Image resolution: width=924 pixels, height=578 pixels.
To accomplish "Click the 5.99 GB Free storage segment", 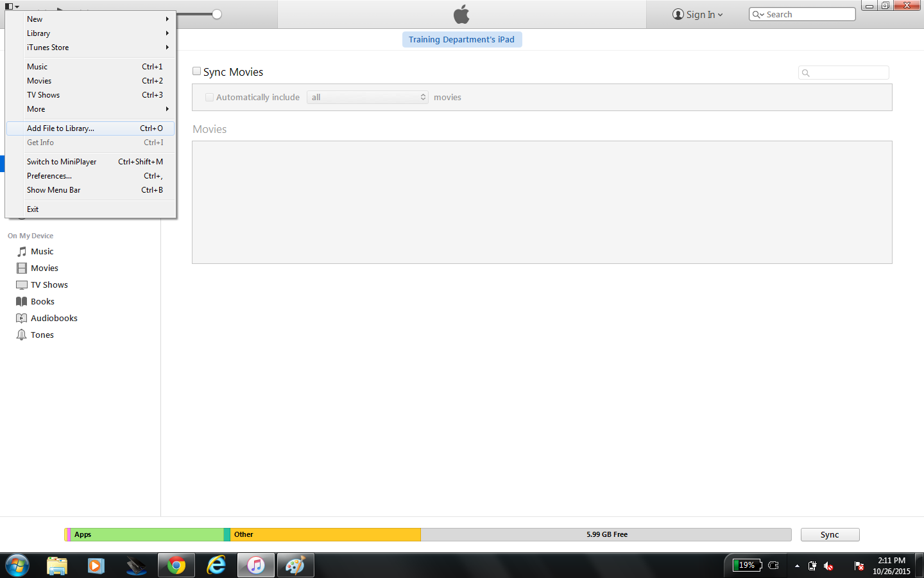I will pyautogui.click(x=606, y=535).
